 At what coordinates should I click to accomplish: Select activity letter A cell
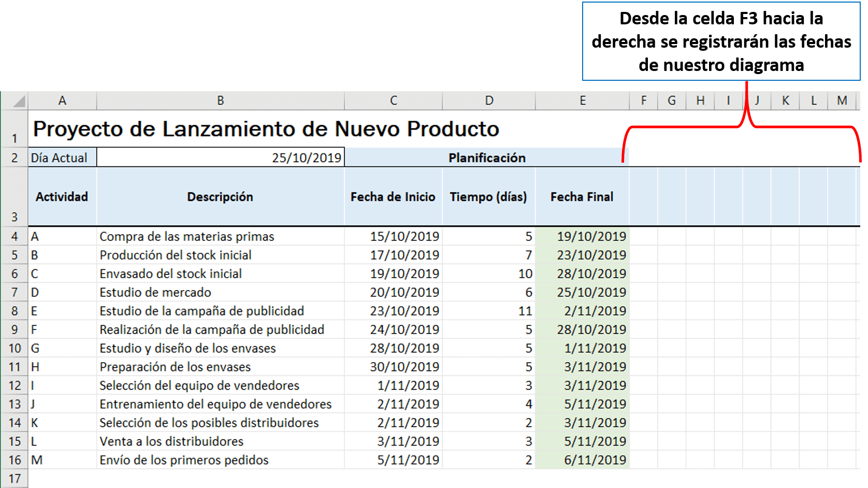pyautogui.click(x=62, y=236)
